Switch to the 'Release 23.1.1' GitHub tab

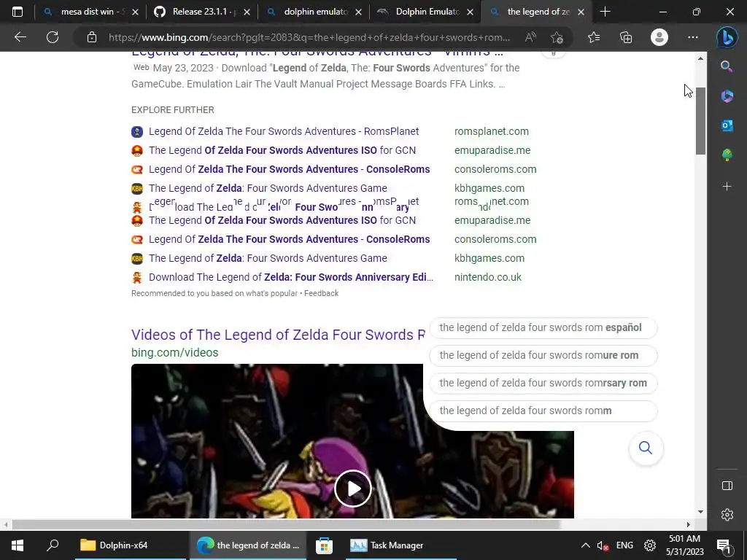tap(201, 12)
